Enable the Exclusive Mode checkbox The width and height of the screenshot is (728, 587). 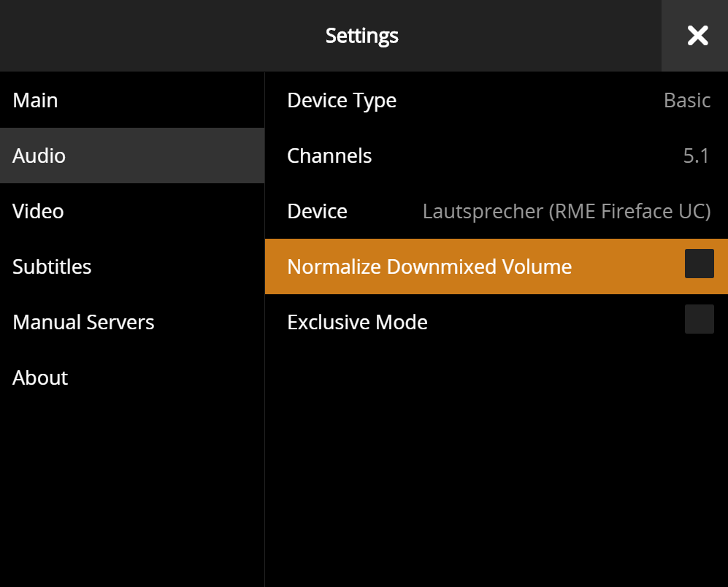pos(699,319)
